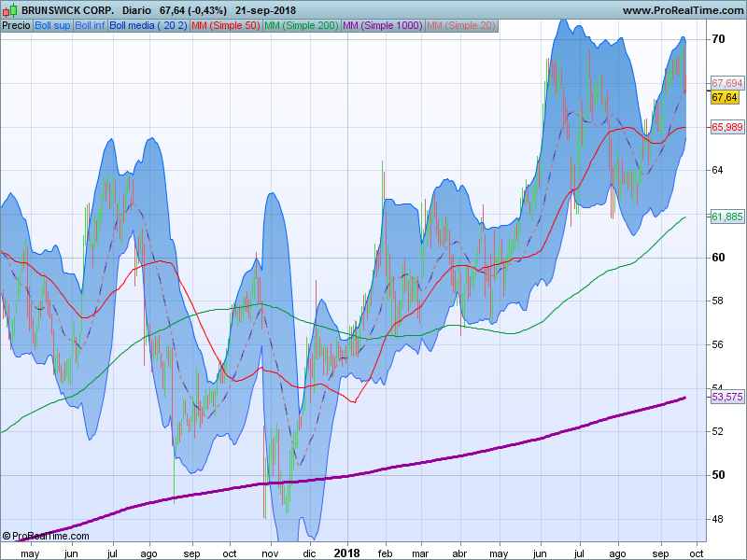
Task: Click the candlestick icon beside BRUNSWICK CORP.
Action: click(10, 9)
